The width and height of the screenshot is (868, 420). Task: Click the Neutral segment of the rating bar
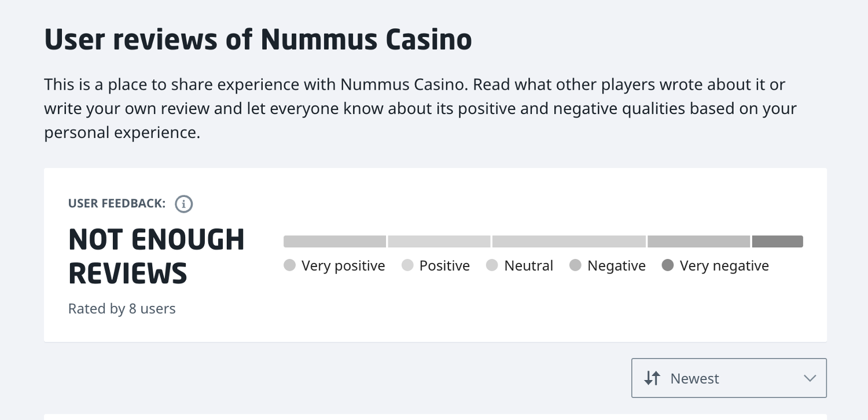click(x=569, y=242)
